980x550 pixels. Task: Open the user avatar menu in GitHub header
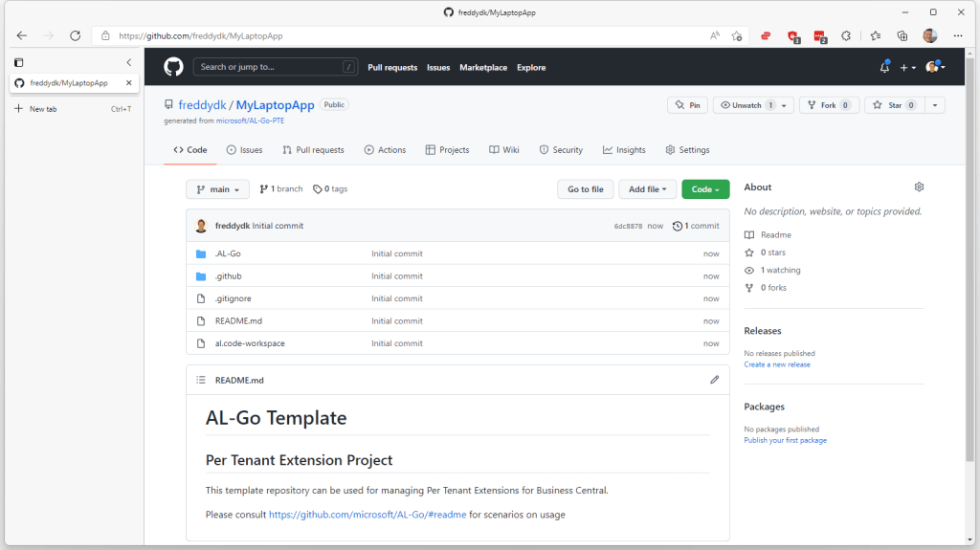(935, 67)
